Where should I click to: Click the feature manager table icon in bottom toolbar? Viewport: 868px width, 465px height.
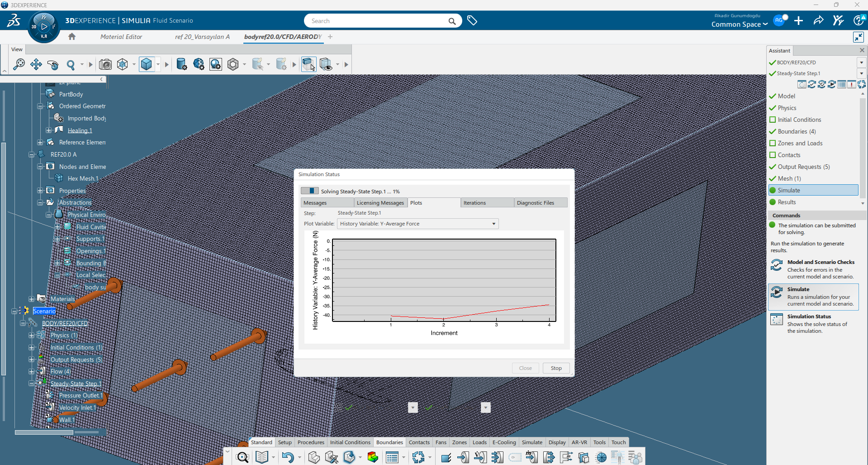(392, 457)
